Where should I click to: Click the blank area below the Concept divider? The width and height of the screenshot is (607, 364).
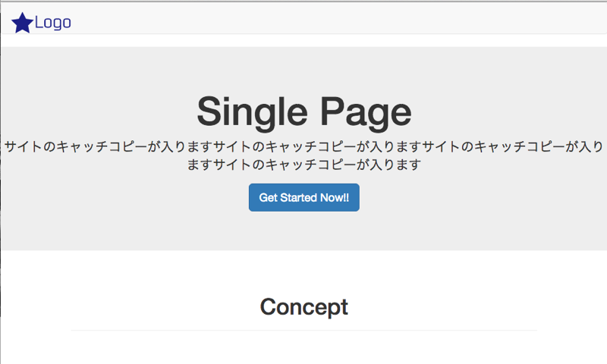click(304, 347)
